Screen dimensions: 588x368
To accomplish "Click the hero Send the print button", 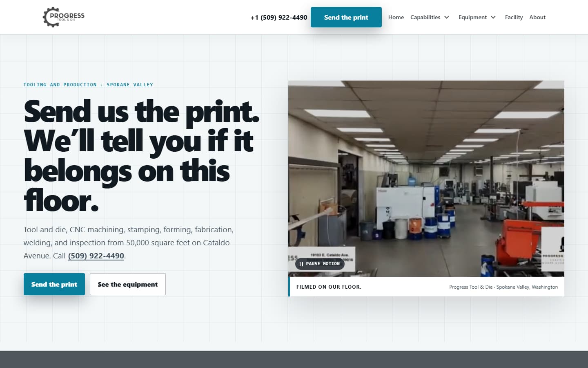I will (54, 284).
